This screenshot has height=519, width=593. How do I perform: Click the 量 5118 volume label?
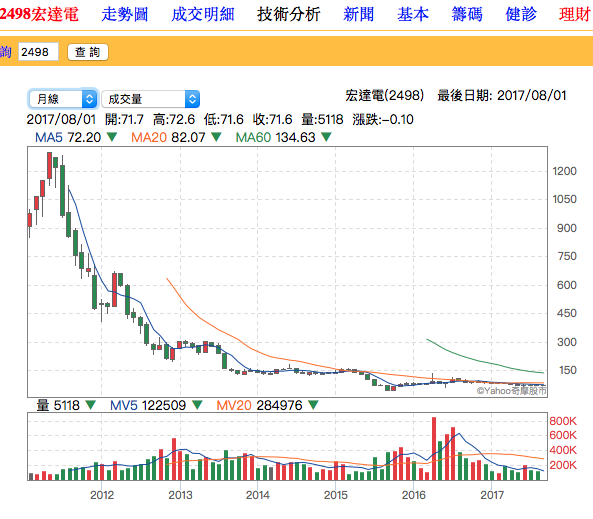point(58,406)
